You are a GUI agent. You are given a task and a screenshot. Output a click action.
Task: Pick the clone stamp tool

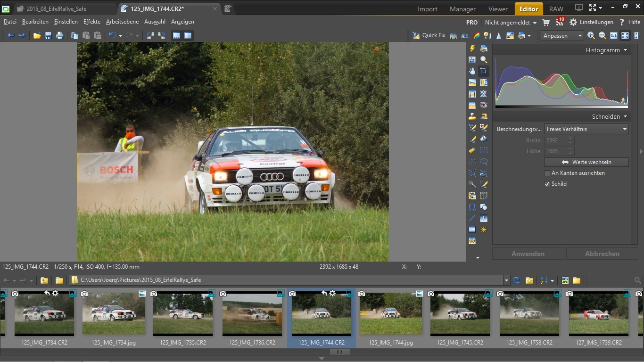point(472,116)
